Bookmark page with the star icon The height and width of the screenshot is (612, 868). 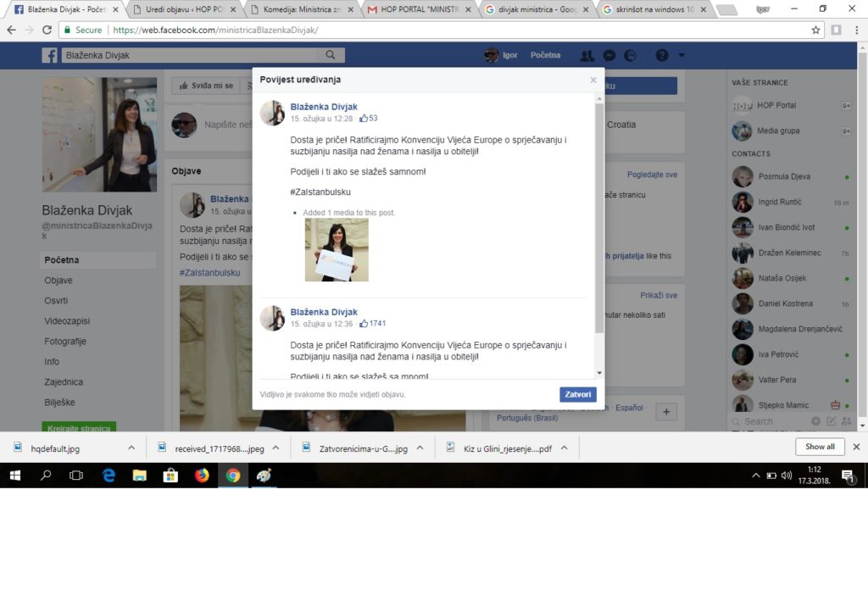(815, 30)
